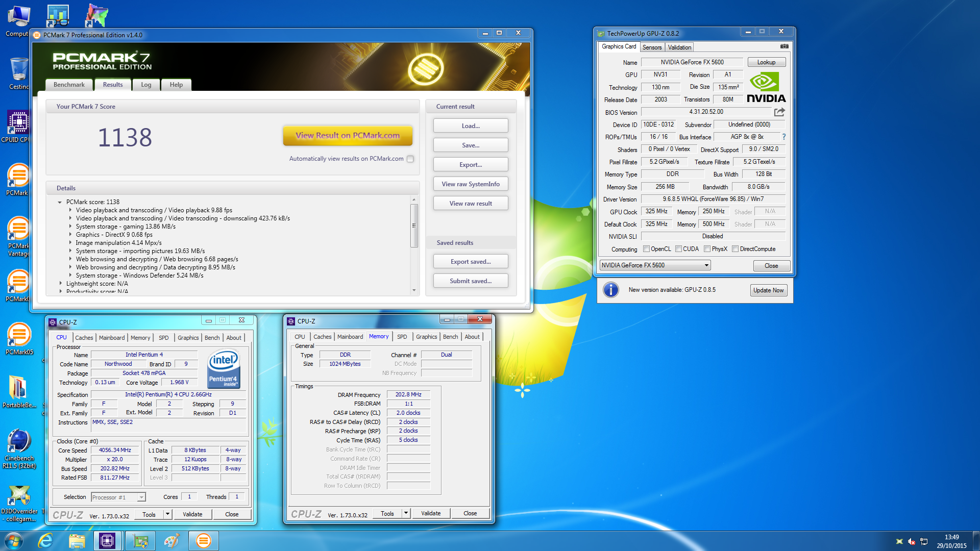Click View Result on PCMark.com button
The image size is (980, 551).
(x=348, y=135)
